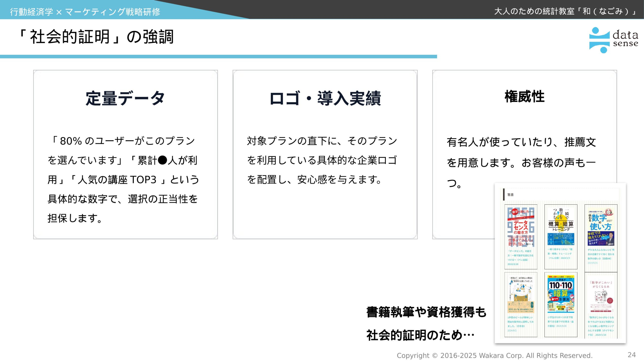This screenshot has height=362, width=644.
Task: Click the 概算・暗算トレーニング book cover
Action: [x=561, y=226]
